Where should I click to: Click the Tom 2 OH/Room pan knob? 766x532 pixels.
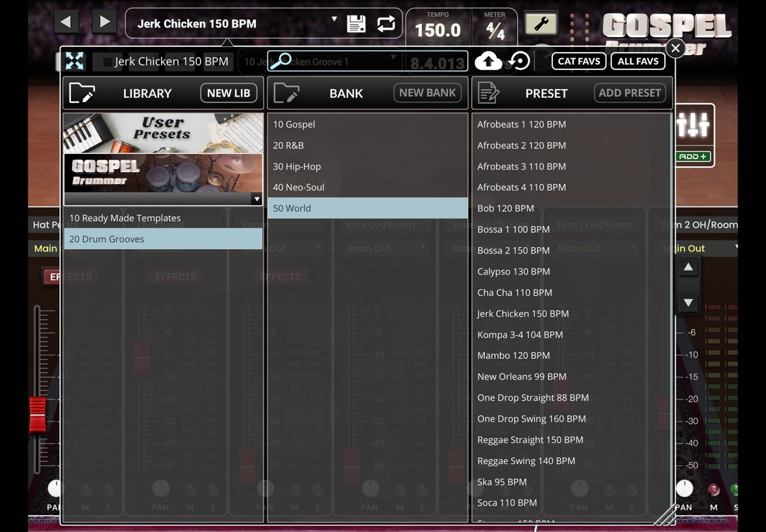point(684,489)
